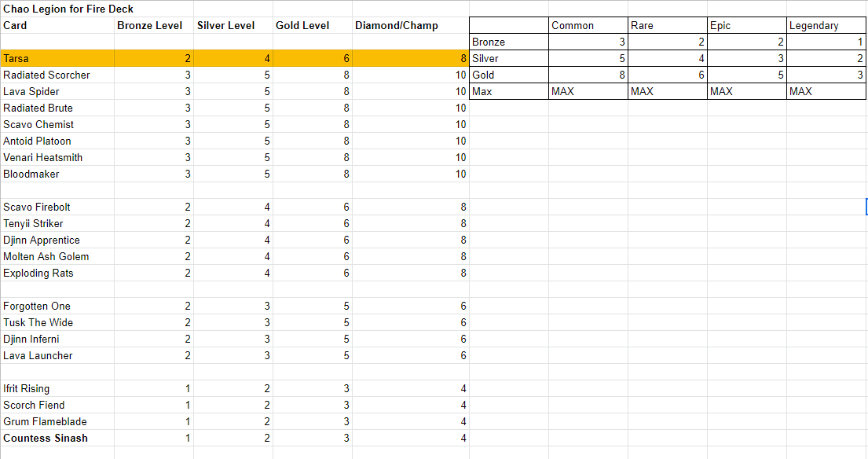The height and width of the screenshot is (459, 868).
Task: Select Ifrit Rising's Bronze Level value 1
Action: point(154,389)
